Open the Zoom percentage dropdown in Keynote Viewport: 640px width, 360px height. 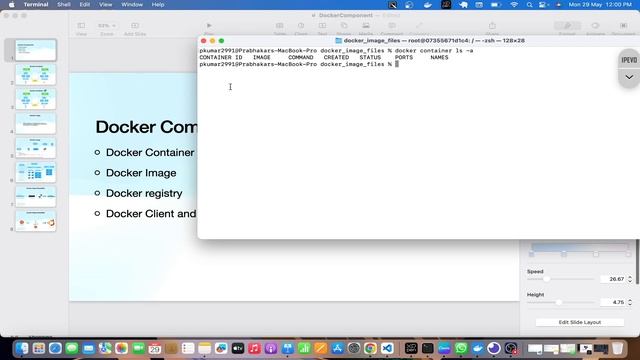pos(107,26)
